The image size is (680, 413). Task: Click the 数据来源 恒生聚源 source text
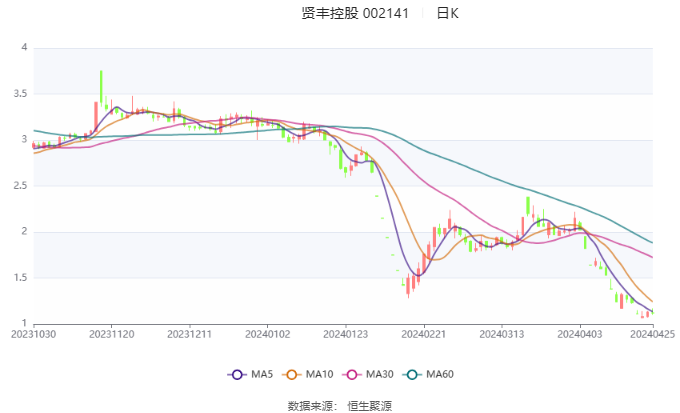point(340,405)
